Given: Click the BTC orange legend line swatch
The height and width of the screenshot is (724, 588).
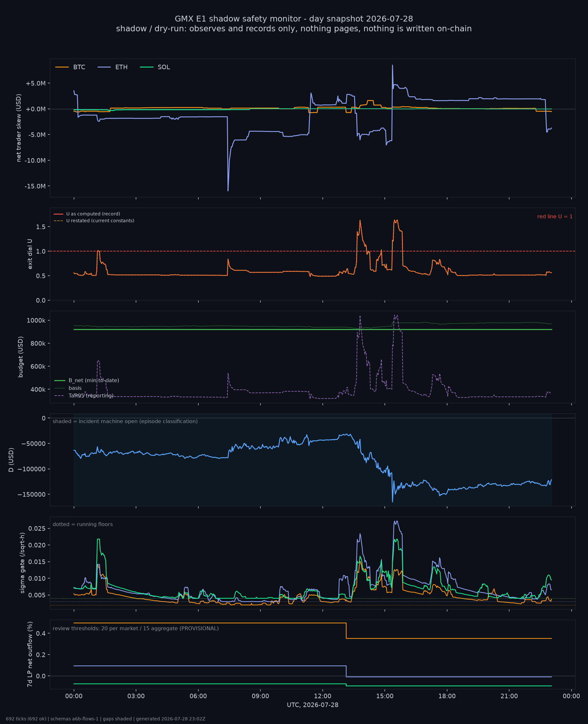Looking at the screenshot, I should coord(62,68).
